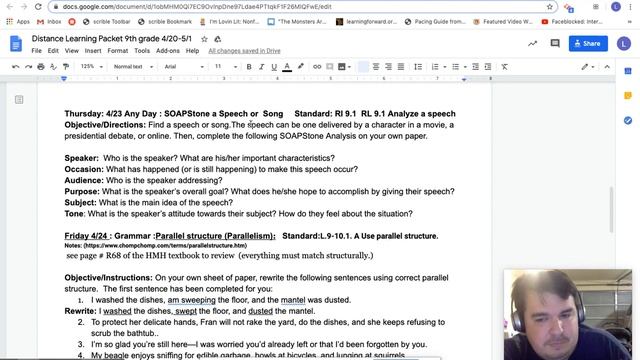
Task: Set right text alignment
Action: (388, 67)
